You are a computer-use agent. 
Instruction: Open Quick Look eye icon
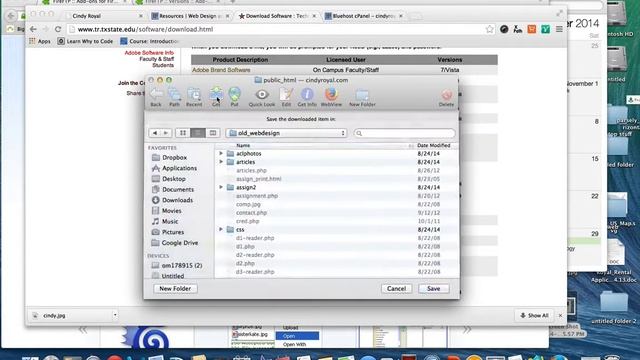pos(262,98)
